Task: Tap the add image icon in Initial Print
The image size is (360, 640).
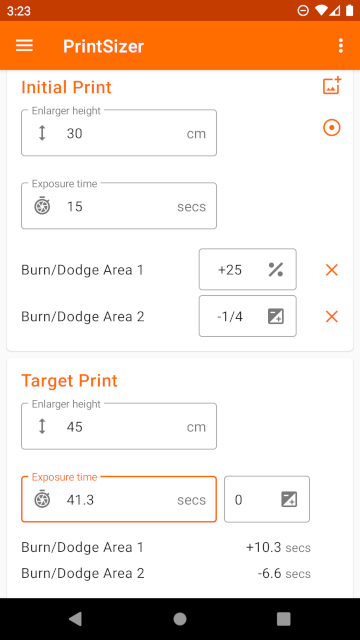Action: pyautogui.click(x=332, y=86)
